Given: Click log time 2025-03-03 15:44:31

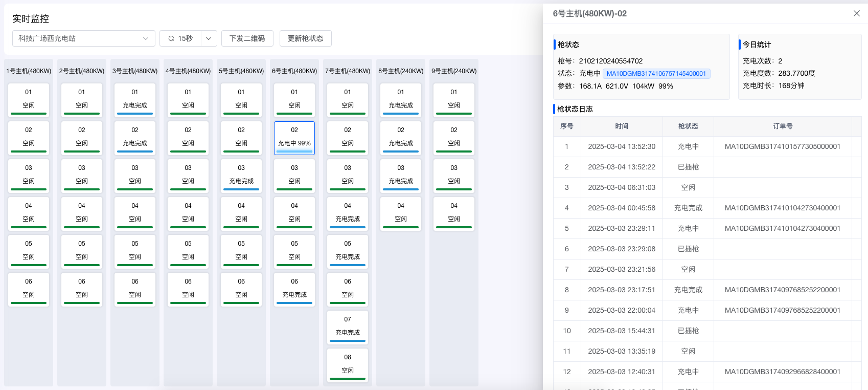Looking at the screenshot, I should coord(622,331).
